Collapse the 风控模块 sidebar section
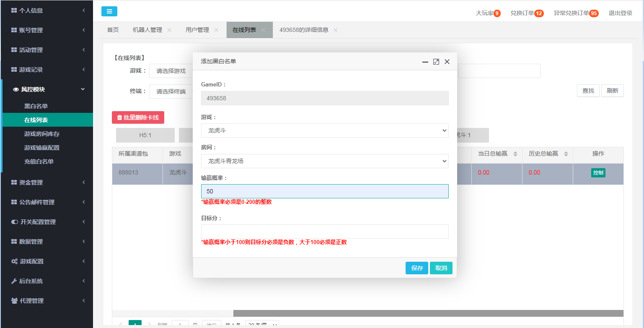 pos(46,89)
